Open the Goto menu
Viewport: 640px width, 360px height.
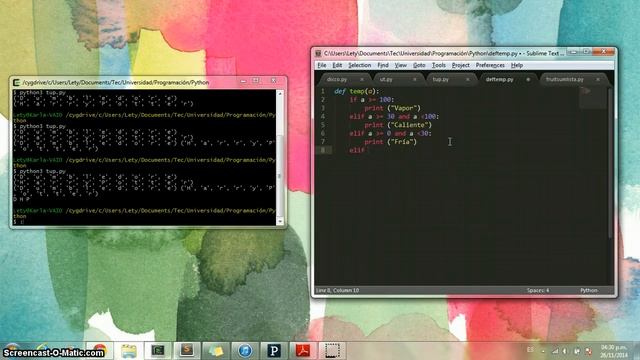(419, 65)
